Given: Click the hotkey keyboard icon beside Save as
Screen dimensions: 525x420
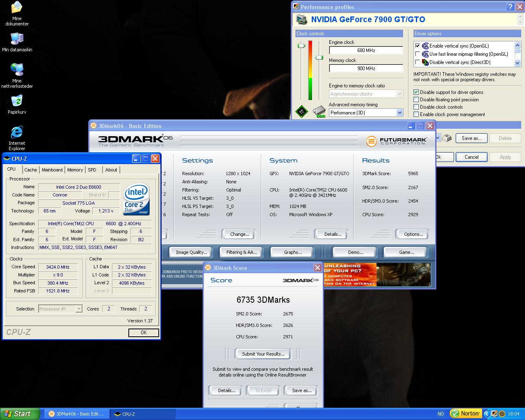Looking at the screenshot, I should (447, 138).
